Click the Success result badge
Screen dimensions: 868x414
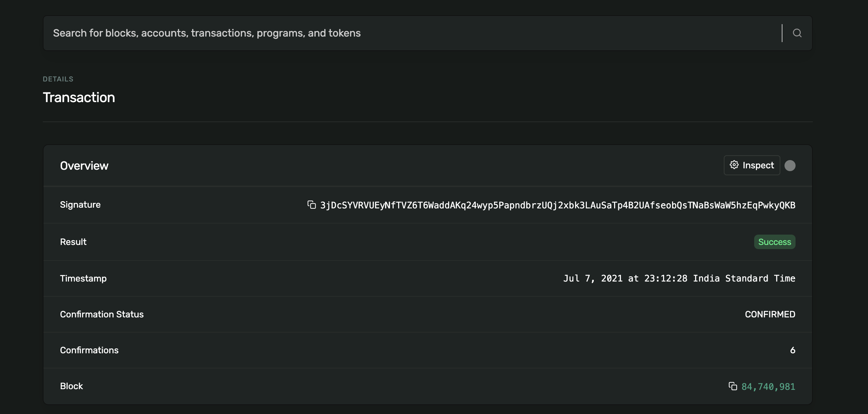click(x=775, y=242)
